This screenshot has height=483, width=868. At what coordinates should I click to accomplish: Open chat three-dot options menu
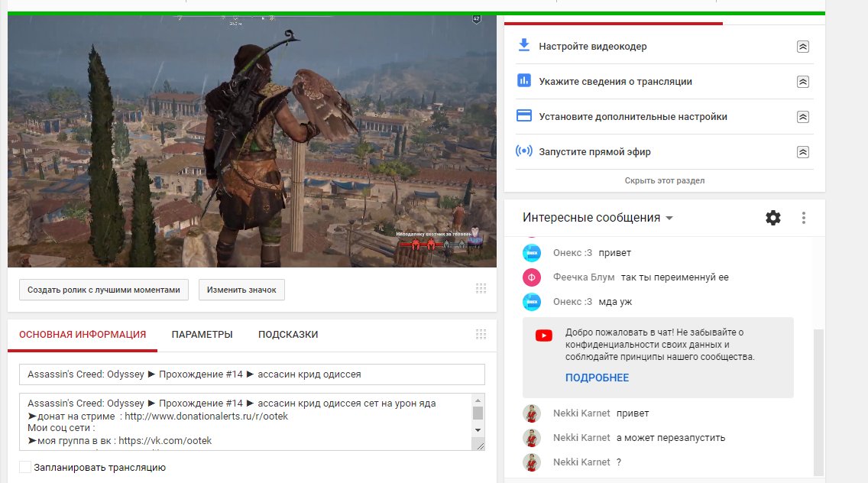click(804, 218)
